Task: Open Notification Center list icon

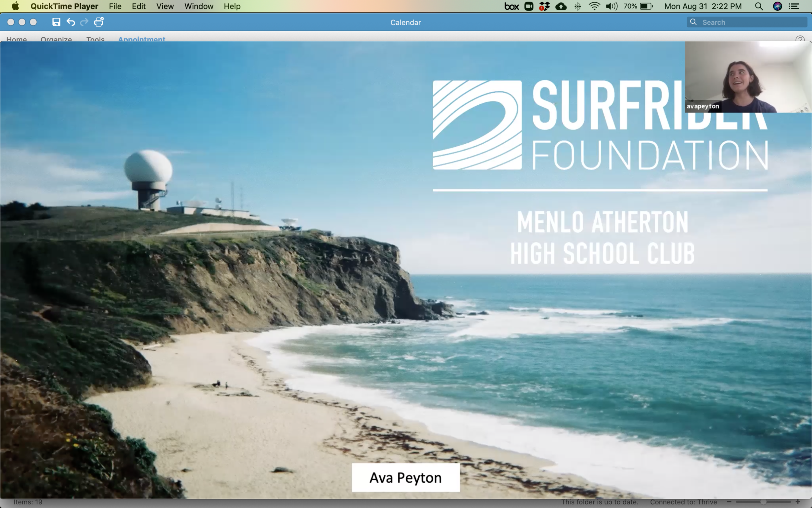Action: point(794,6)
